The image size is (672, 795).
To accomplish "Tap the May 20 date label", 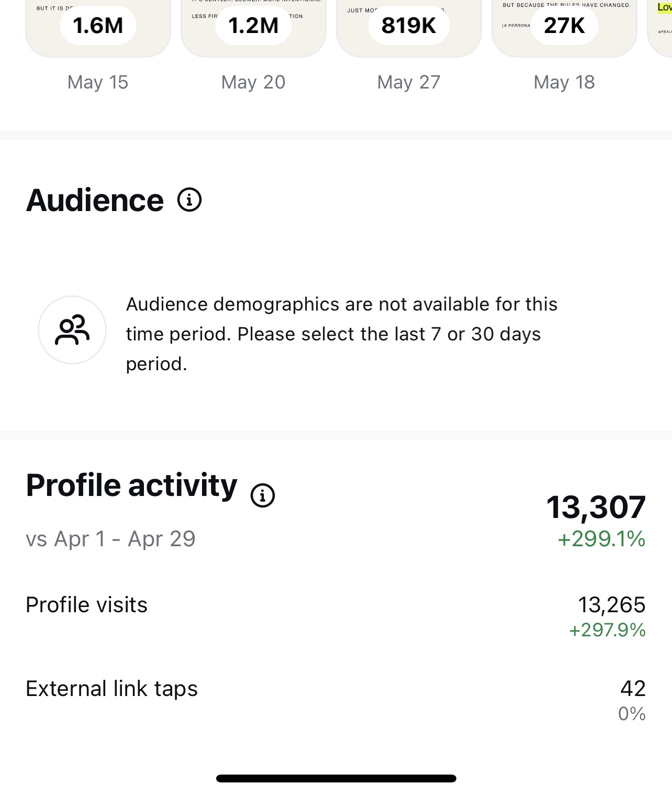I will (x=253, y=82).
